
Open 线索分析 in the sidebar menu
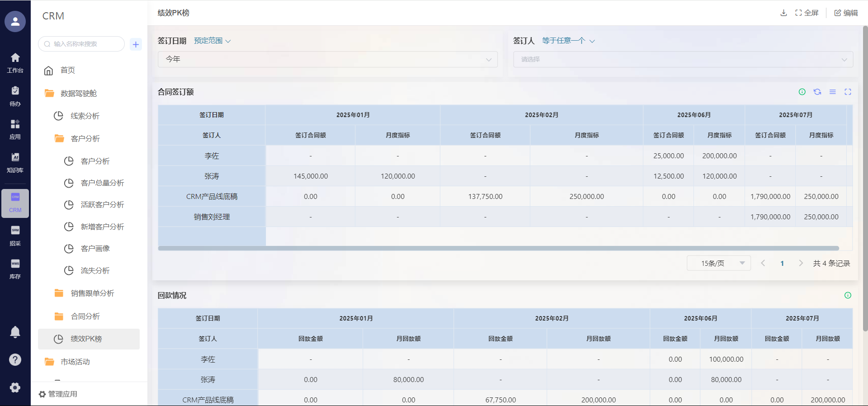click(85, 116)
